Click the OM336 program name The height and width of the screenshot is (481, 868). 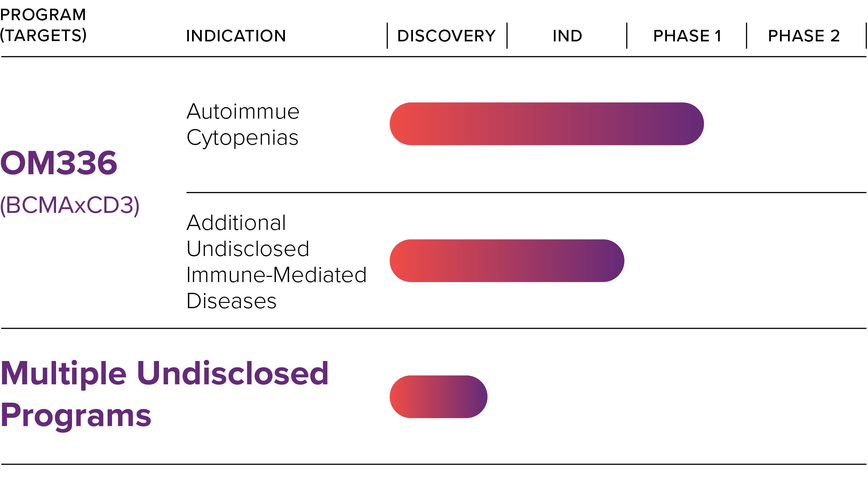click(59, 163)
